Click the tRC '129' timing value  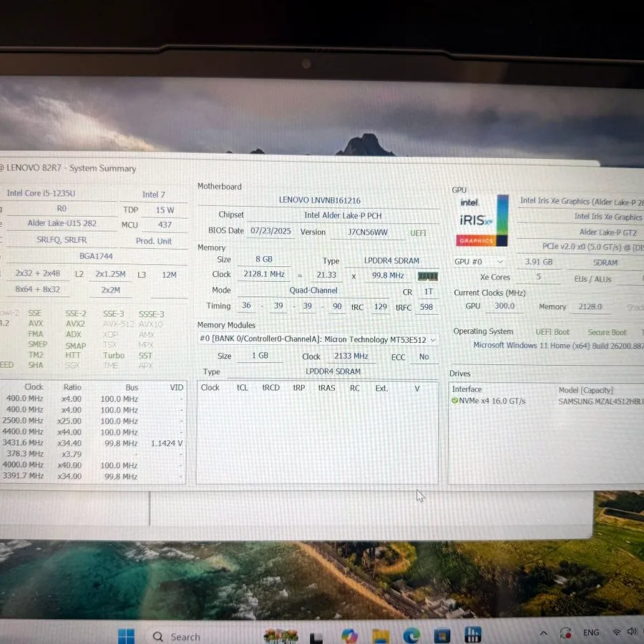coord(381,306)
